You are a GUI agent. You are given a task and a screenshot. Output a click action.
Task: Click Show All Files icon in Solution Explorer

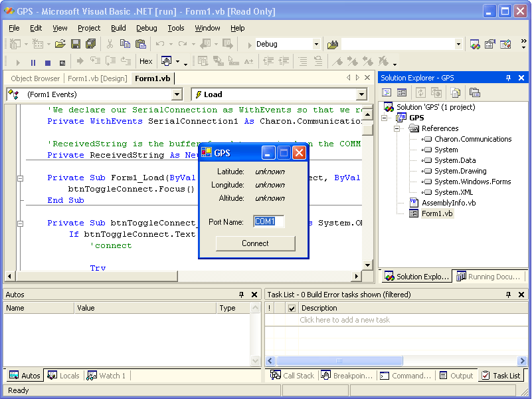pos(454,92)
